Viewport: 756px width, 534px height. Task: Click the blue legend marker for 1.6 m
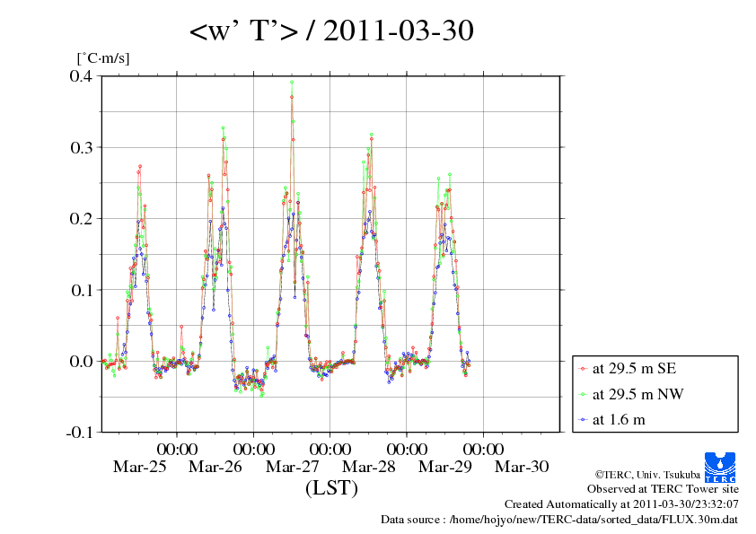[583, 420]
